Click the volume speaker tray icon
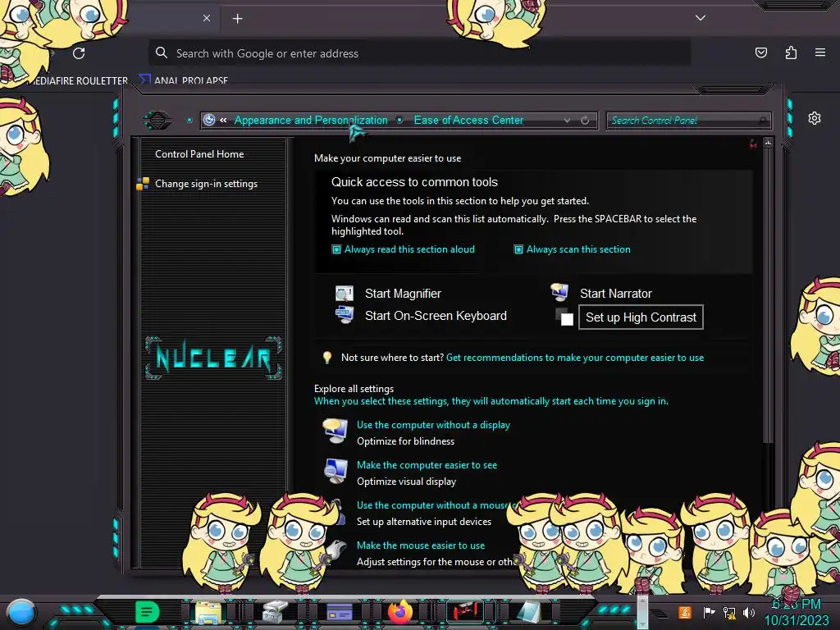840x630 pixels. click(748, 612)
